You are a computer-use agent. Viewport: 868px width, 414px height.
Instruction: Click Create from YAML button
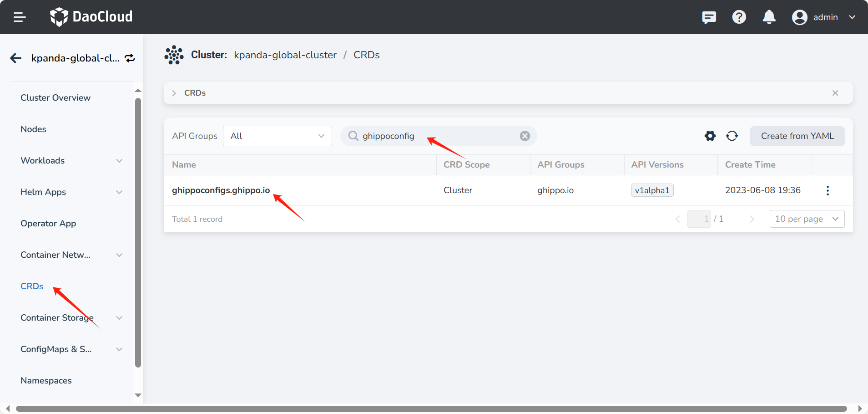797,136
